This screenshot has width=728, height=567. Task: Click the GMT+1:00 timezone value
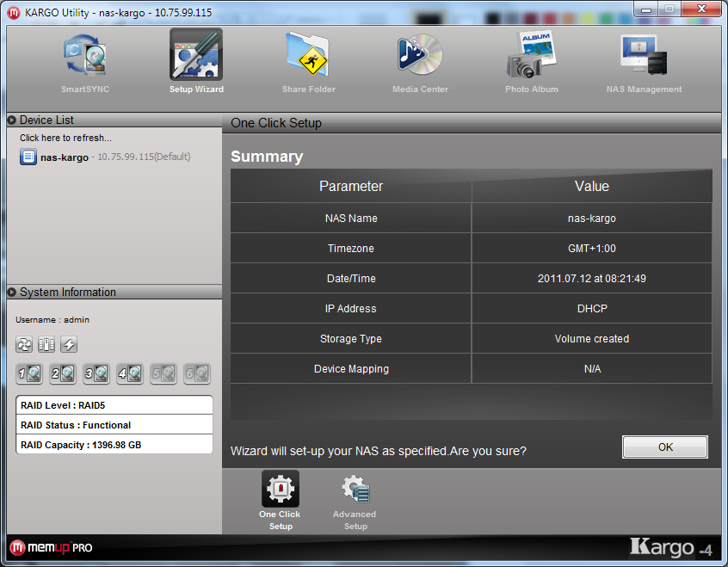coord(592,248)
